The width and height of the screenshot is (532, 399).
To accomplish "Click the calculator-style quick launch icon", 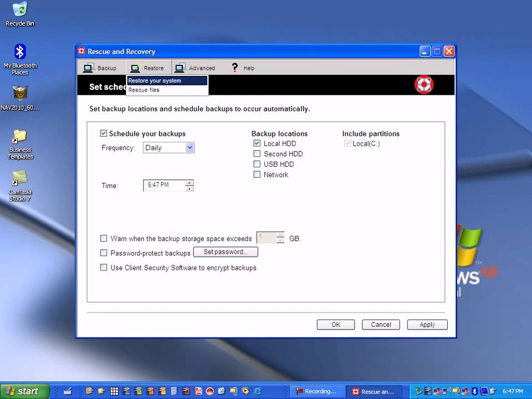I will (x=174, y=391).
